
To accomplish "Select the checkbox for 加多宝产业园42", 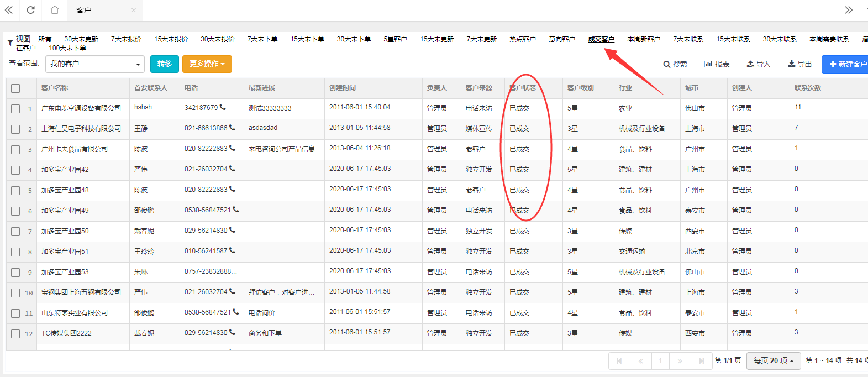I will (x=15, y=170).
